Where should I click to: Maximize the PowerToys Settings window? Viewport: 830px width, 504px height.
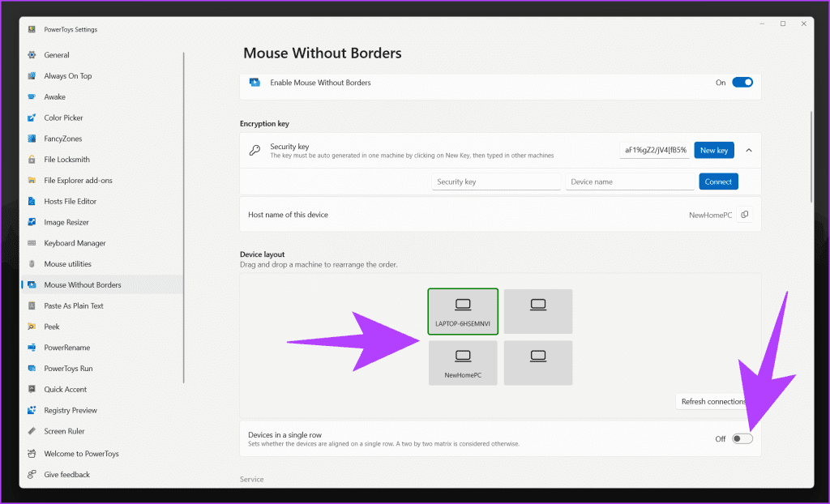(x=783, y=23)
